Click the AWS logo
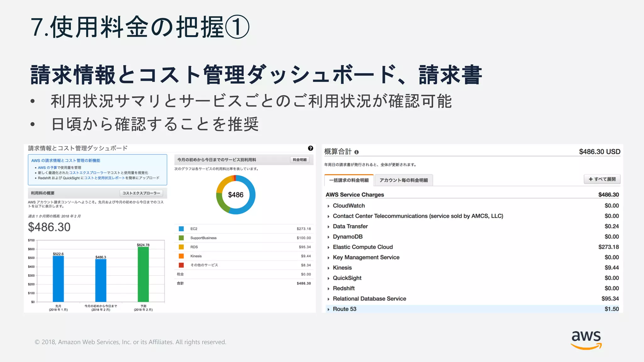Screen dimensions: 644x362 586,340
